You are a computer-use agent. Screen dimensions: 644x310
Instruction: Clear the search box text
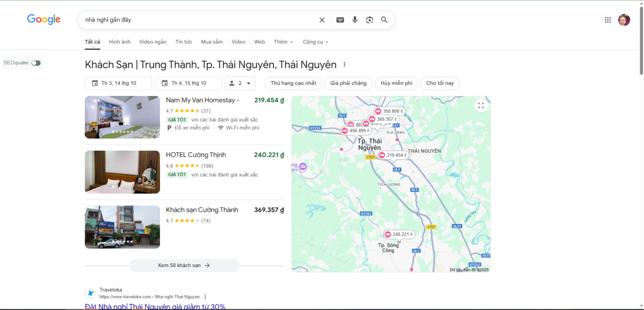pos(322,20)
